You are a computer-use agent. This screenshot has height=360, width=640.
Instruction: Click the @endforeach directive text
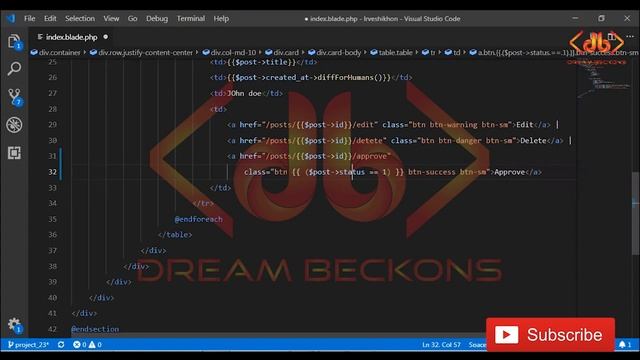(x=198, y=219)
